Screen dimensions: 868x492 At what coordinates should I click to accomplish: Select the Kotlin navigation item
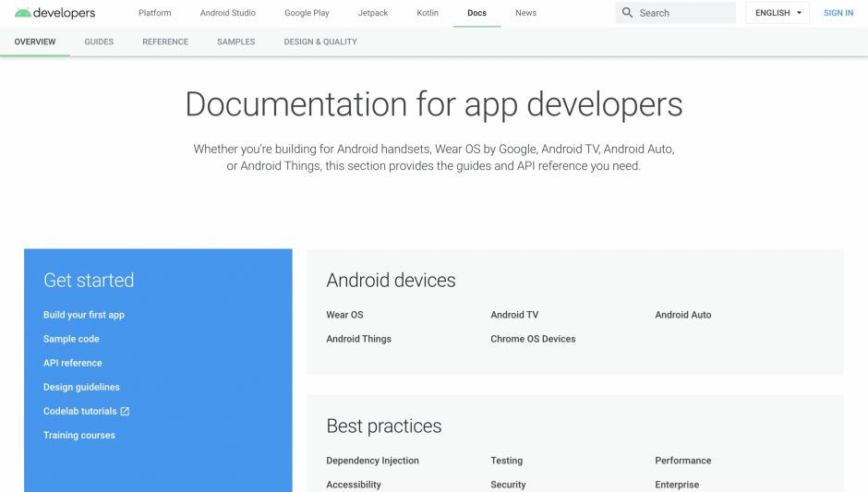pyautogui.click(x=428, y=13)
